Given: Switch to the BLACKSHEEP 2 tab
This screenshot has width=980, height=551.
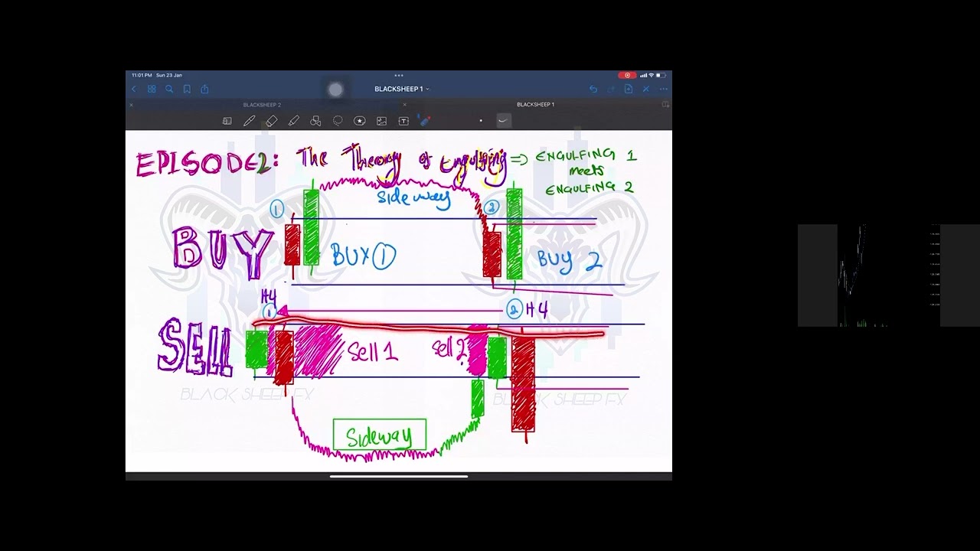Looking at the screenshot, I should point(262,105).
